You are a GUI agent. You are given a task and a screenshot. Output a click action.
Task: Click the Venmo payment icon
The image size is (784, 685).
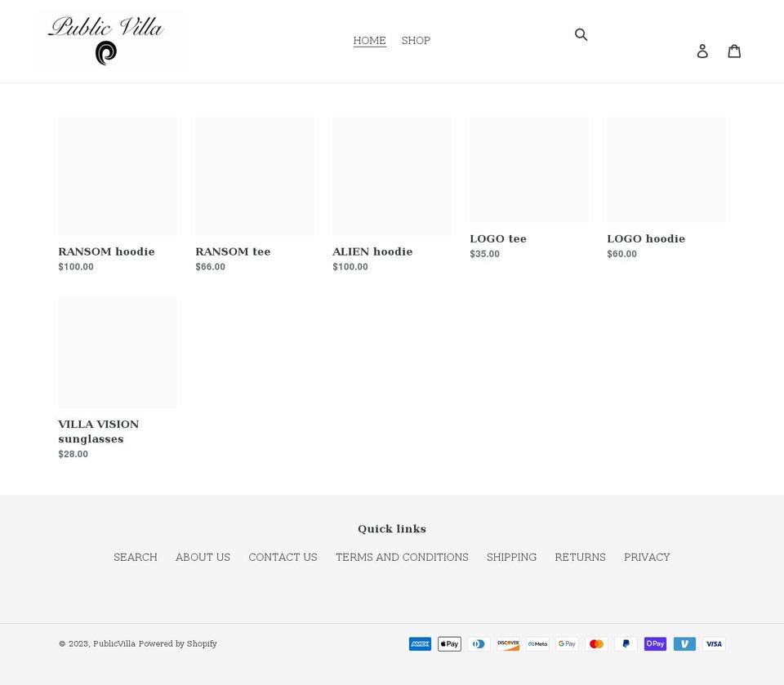click(x=684, y=644)
